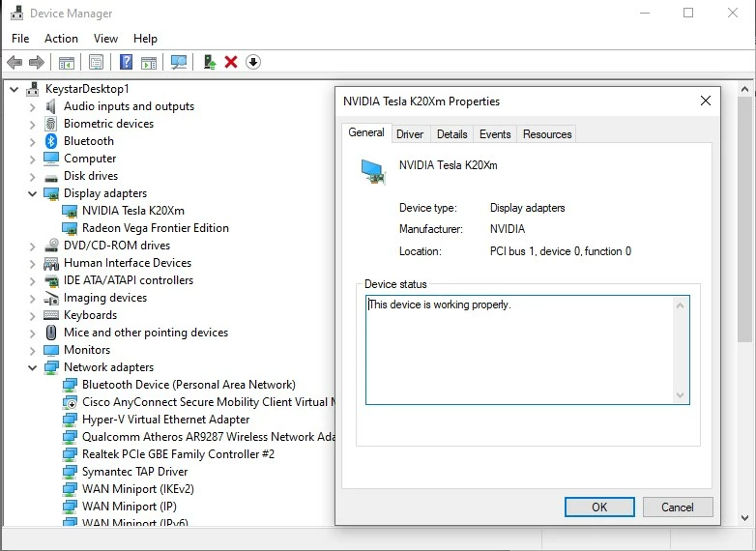The width and height of the screenshot is (756, 551).
Task: Select the Biometric devices fingerprint icon
Action: [x=51, y=124]
